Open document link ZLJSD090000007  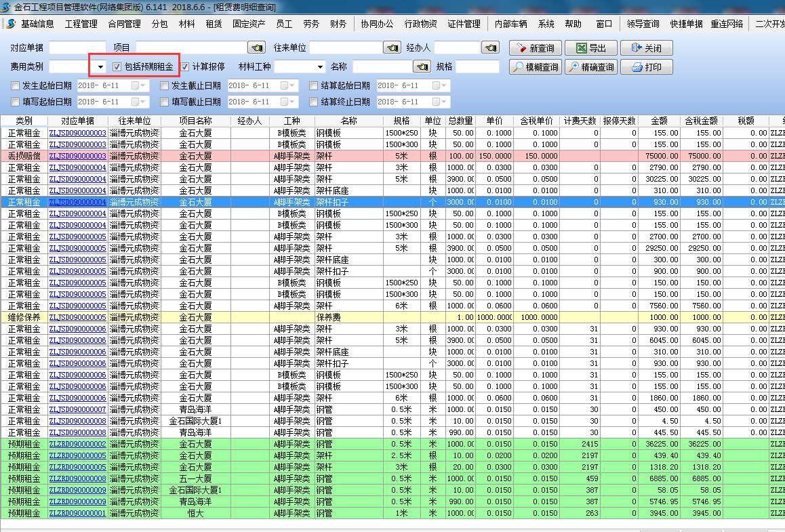click(77, 409)
